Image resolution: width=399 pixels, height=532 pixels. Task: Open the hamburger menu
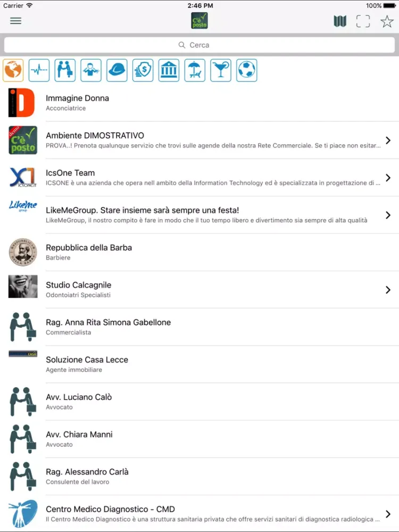(x=15, y=21)
